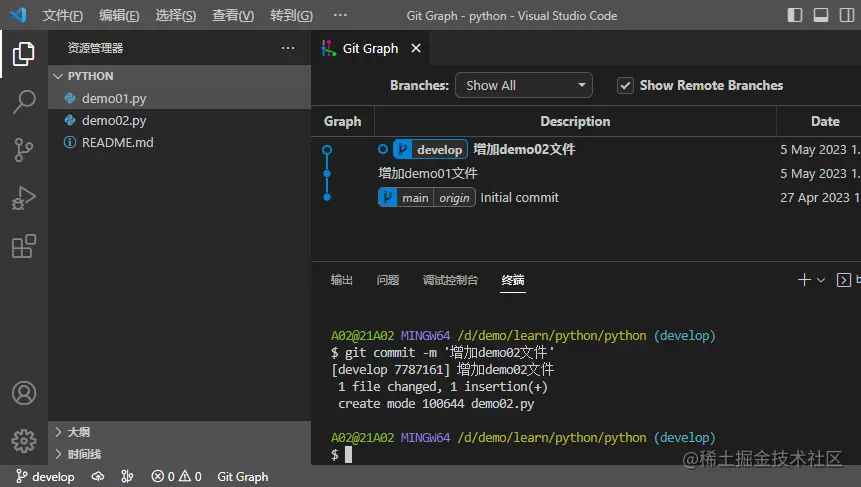Open Run and Debug view
The width and height of the screenshot is (861, 487).
pos(24,198)
